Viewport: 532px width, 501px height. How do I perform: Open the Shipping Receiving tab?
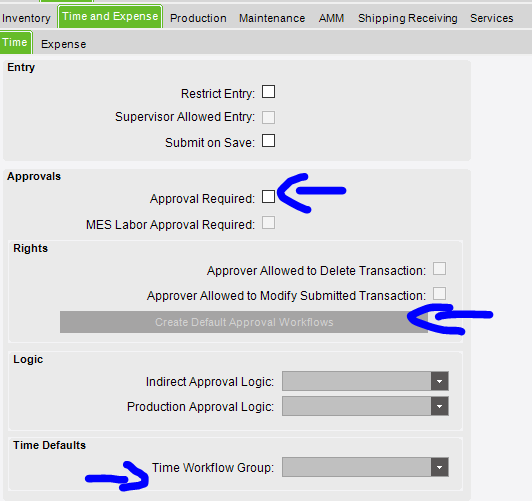407,18
